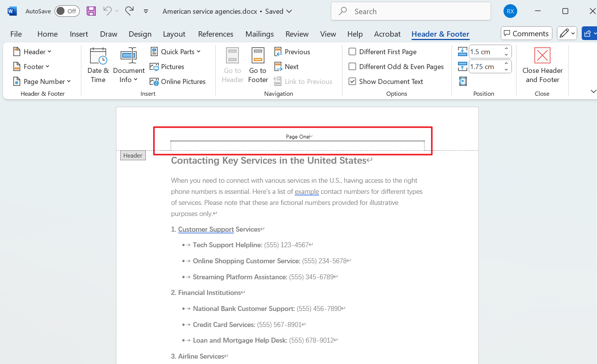Viewport: 597px width, 364px height.
Task: Open the Layout ribbon tab
Action: (174, 34)
